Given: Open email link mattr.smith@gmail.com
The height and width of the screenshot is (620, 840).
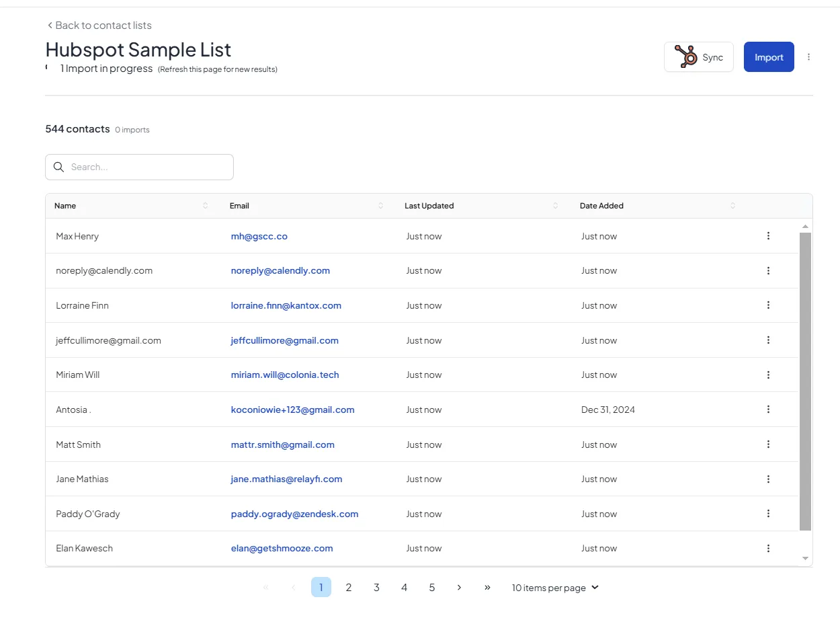Looking at the screenshot, I should (x=283, y=445).
